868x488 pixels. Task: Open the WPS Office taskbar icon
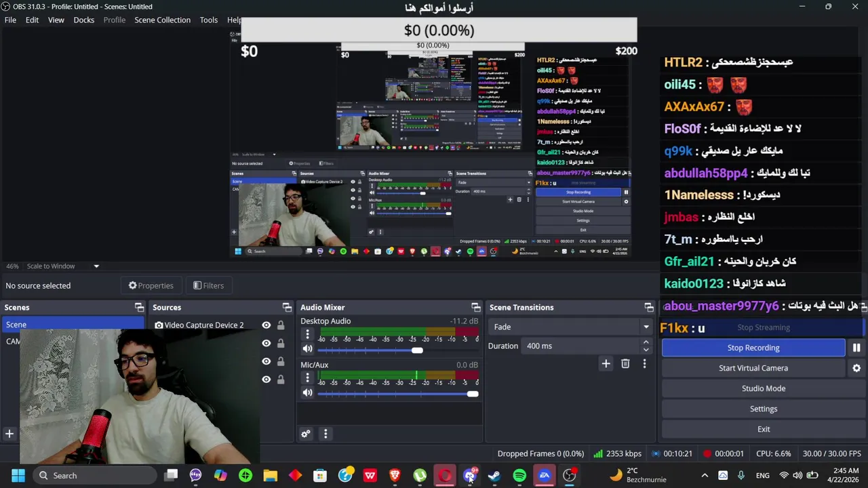click(x=370, y=475)
